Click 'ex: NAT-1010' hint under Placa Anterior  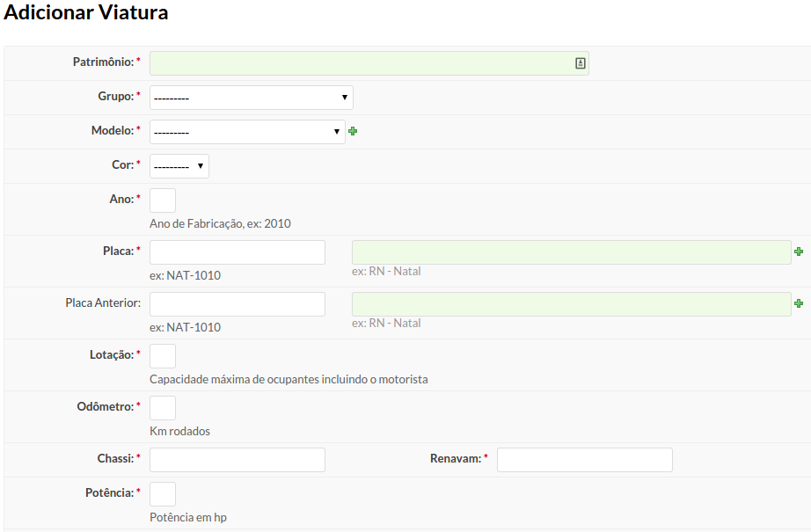pos(186,327)
